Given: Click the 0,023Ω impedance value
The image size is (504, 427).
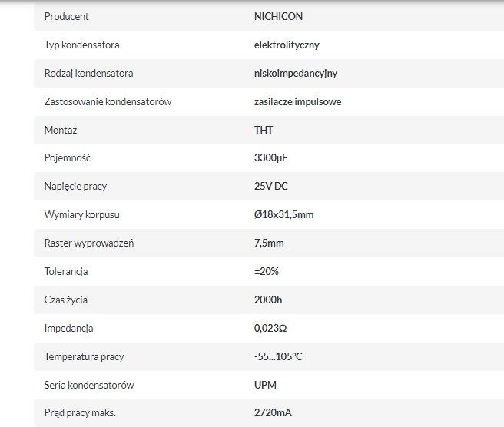Looking at the screenshot, I should click(x=270, y=329).
